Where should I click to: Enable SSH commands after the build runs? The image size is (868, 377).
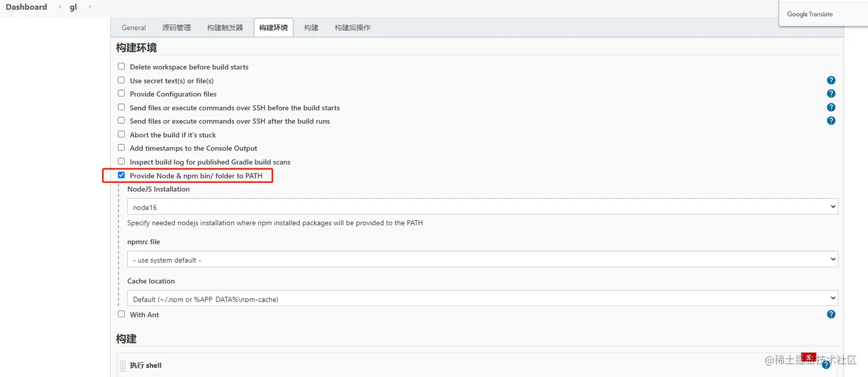[x=121, y=121]
